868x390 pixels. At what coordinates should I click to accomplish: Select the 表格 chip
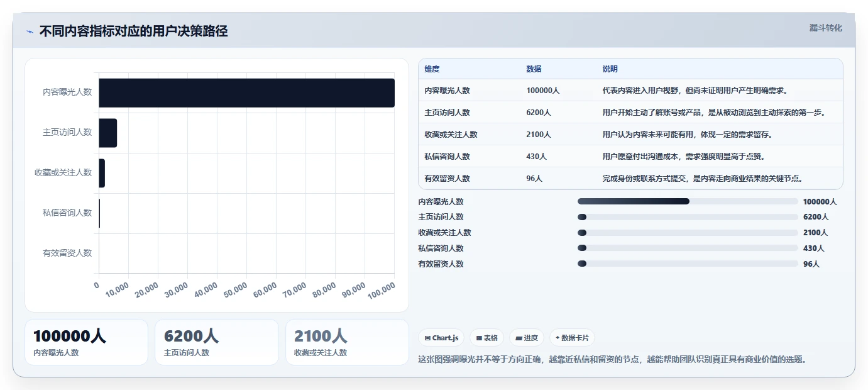(486, 338)
